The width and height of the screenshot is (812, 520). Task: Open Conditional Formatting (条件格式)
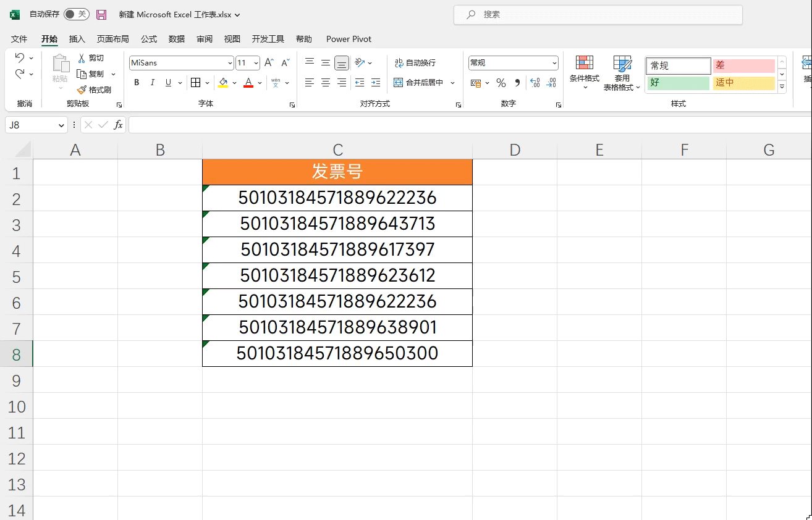(585, 73)
